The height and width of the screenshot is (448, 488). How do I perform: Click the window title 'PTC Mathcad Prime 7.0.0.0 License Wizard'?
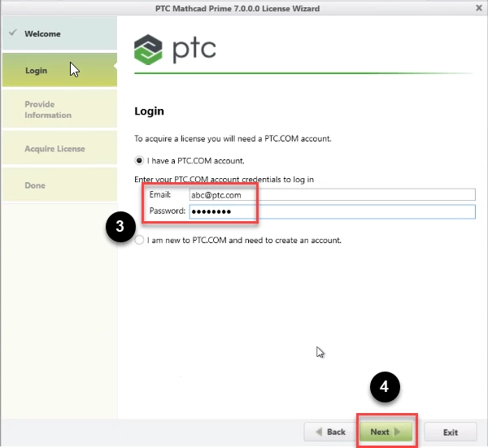click(x=237, y=8)
